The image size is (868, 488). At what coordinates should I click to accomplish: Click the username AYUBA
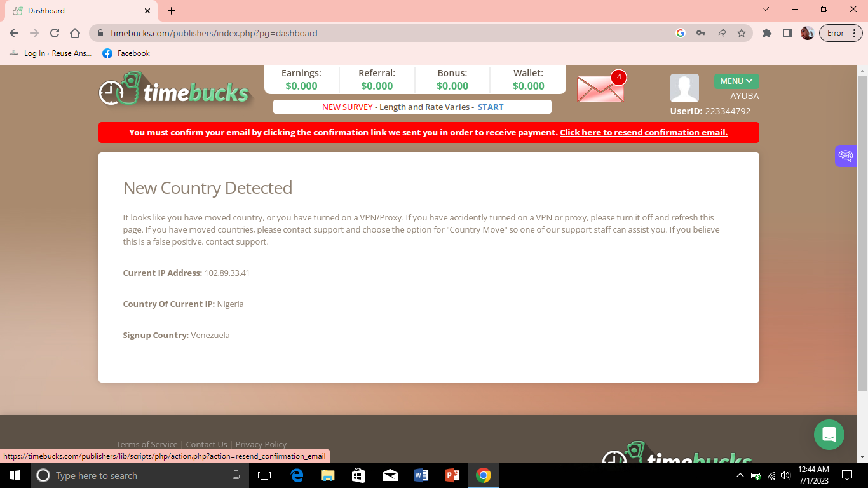pyautogui.click(x=745, y=96)
